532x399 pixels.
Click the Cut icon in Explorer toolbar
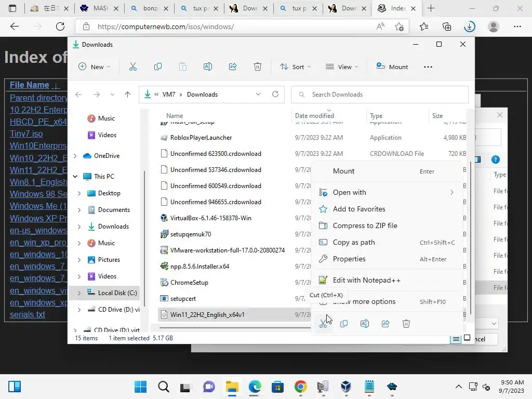pos(132,67)
